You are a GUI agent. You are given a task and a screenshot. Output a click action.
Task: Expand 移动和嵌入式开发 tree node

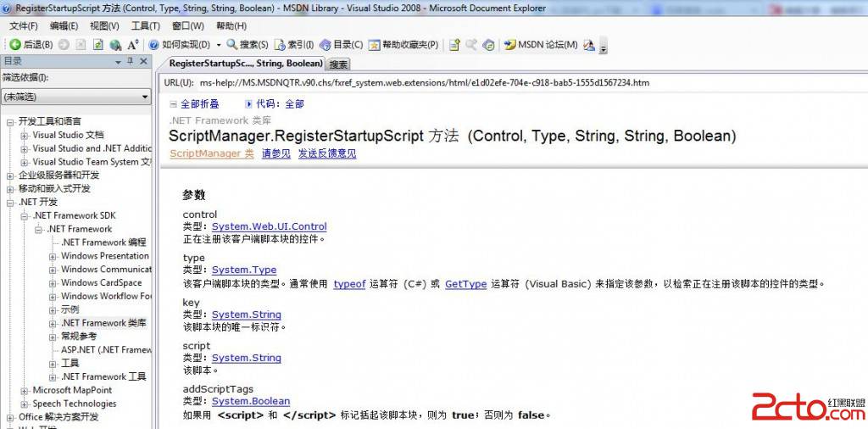pyautogui.click(x=10, y=189)
